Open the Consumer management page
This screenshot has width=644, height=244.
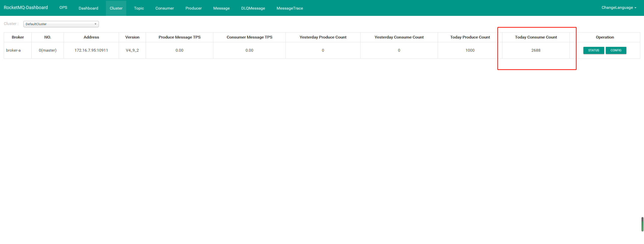coord(165,8)
